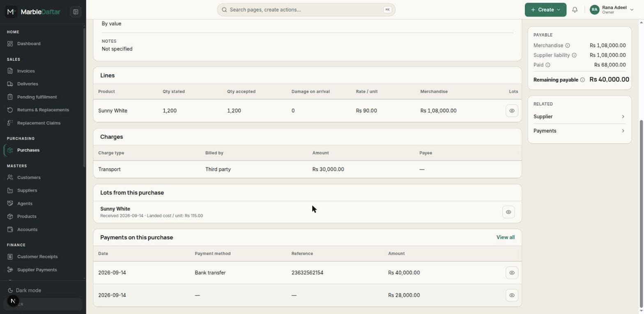This screenshot has width=644, height=314.
Task: Click the MarbleDaftar logo icon
Action: pos(11,12)
